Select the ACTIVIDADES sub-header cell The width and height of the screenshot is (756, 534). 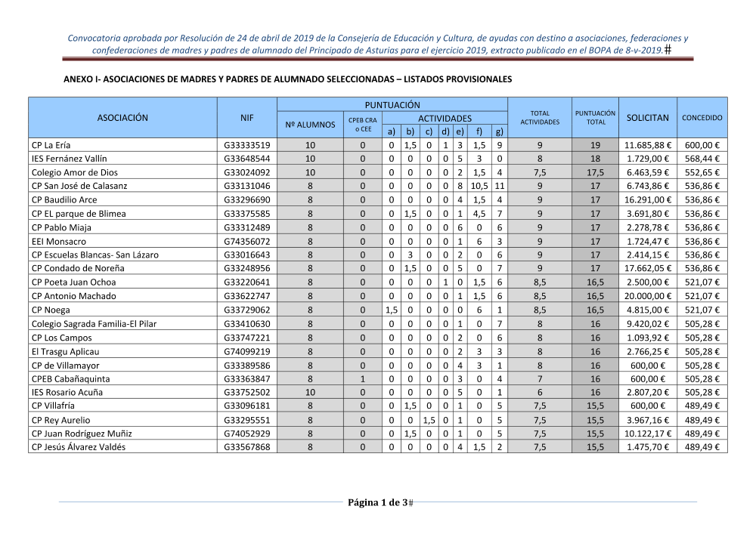[x=445, y=119]
